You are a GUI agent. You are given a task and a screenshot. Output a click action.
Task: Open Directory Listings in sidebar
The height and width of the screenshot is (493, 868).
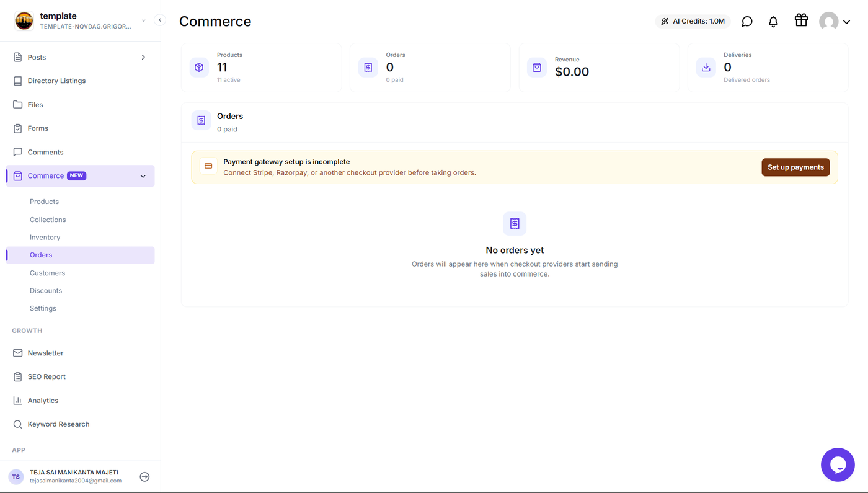pyautogui.click(x=56, y=81)
